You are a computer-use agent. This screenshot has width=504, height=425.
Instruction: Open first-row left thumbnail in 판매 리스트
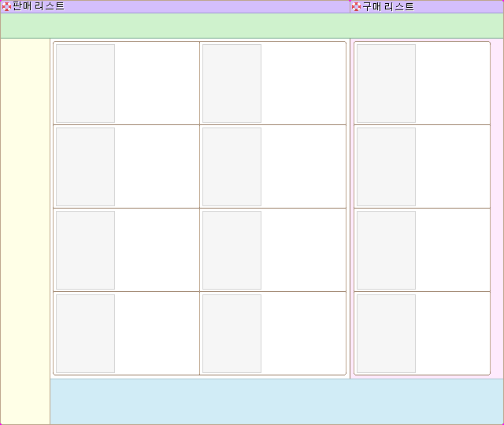[85, 83]
